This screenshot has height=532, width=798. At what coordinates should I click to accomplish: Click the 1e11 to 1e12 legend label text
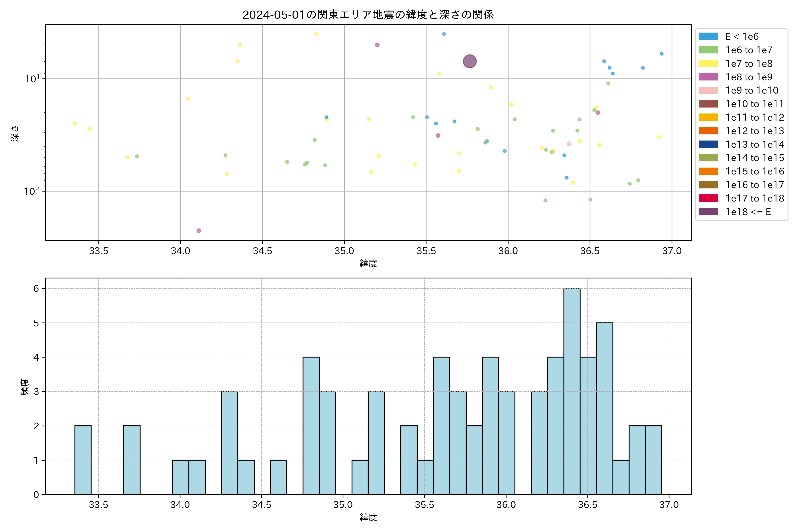point(755,117)
